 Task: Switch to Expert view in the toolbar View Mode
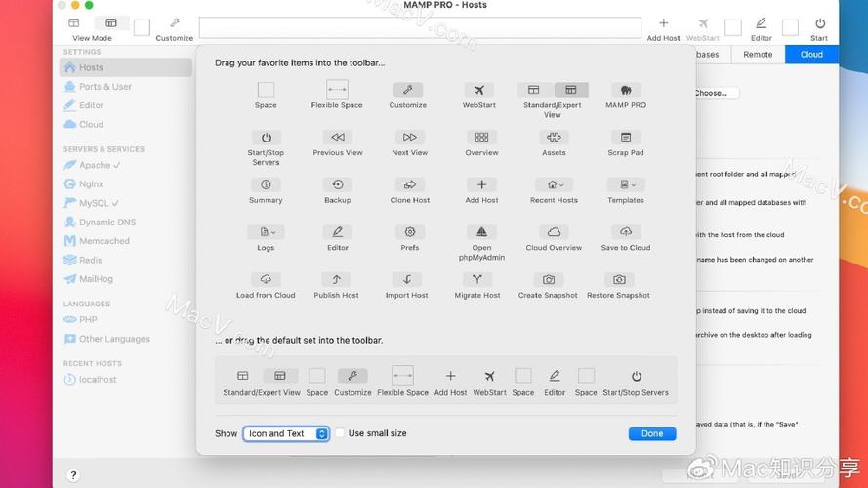coord(110,23)
